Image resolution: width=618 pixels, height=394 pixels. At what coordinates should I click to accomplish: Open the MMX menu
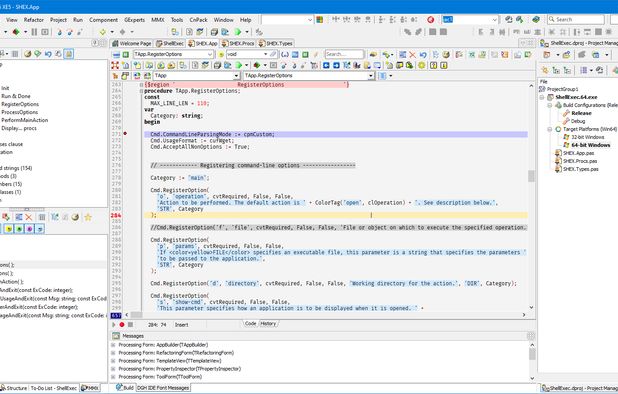click(158, 20)
